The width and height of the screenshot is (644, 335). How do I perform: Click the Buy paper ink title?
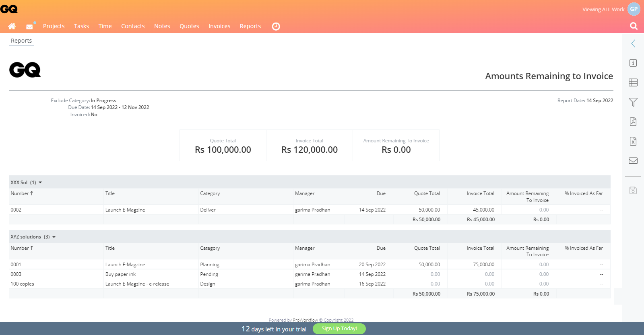121,274
